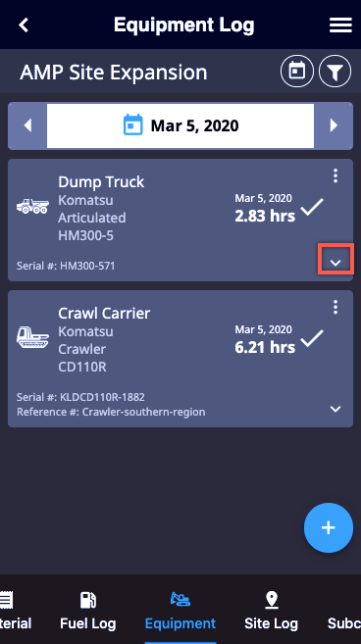This screenshot has width=361, height=644.
Task: Expand the Crawl Carrier card details
Action: (335, 409)
